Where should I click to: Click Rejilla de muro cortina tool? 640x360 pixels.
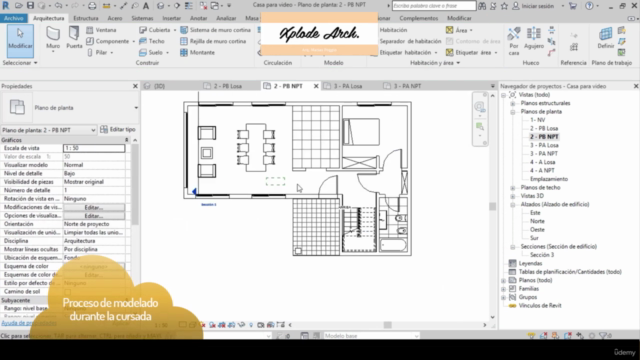[x=213, y=41]
